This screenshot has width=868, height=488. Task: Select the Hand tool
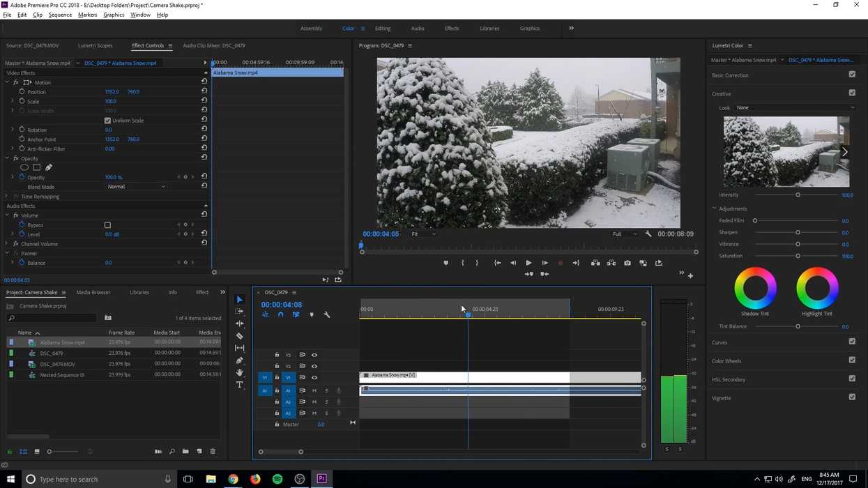[240, 372]
